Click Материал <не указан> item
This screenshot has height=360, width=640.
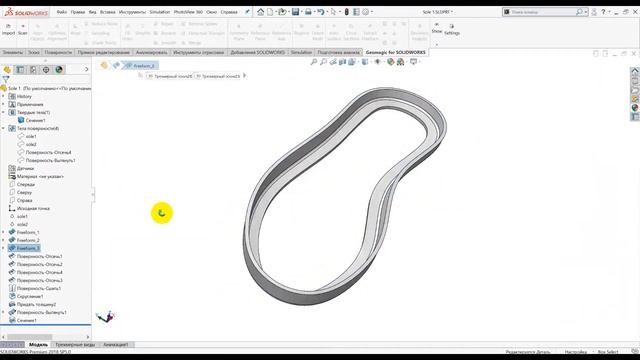(36, 176)
